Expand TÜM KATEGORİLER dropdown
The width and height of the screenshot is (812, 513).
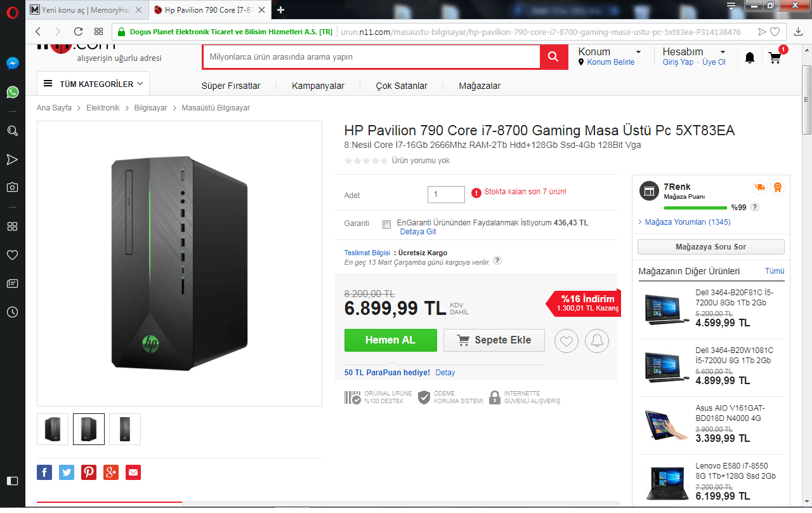[x=93, y=84]
